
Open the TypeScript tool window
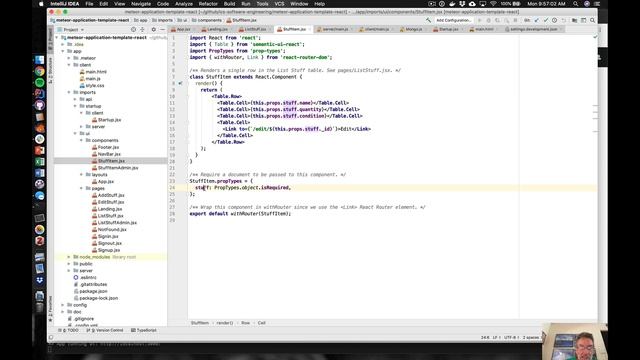[144, 330]
